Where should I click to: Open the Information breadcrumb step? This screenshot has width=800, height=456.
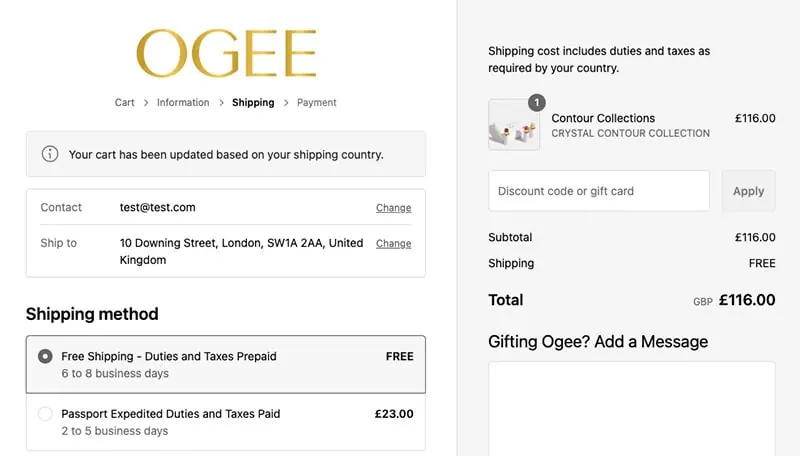point(183,103)
